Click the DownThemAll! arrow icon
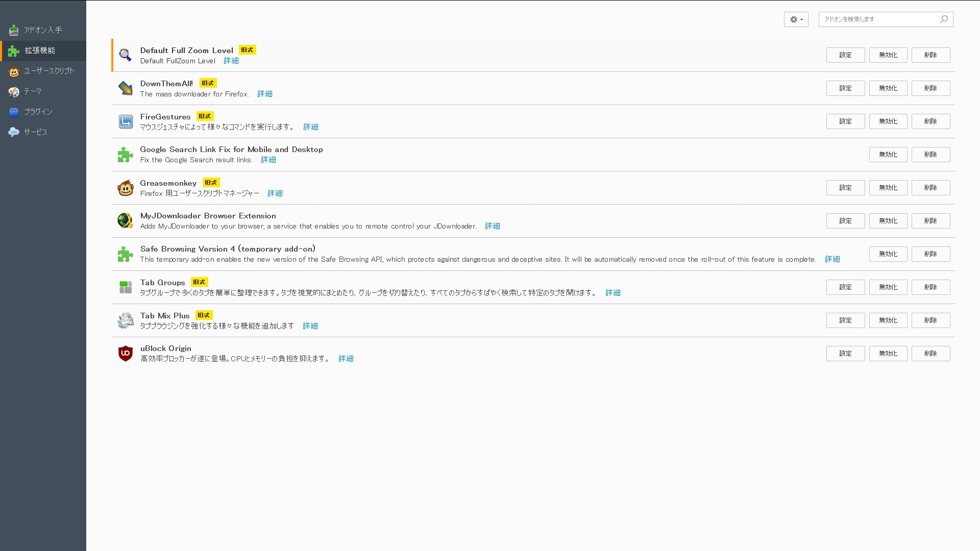The image size is (980, 551). 125,88
